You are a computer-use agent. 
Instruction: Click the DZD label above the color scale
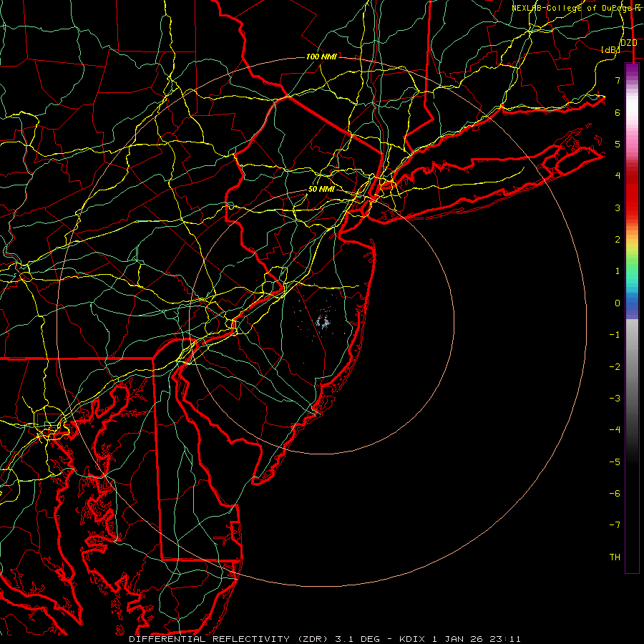coord(629,43)
